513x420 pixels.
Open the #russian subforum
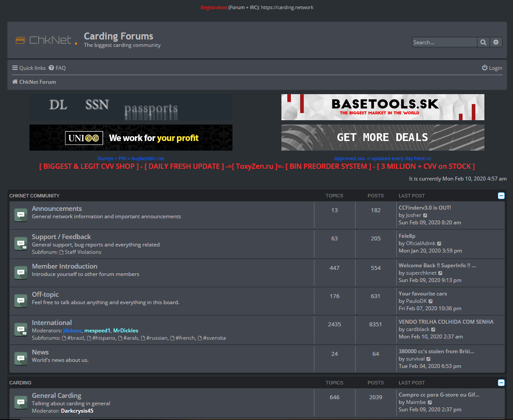154,338
